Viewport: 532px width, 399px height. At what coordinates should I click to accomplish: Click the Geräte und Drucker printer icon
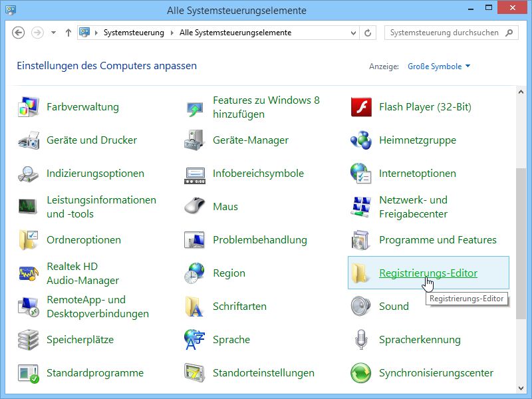[x=29, y=140]
